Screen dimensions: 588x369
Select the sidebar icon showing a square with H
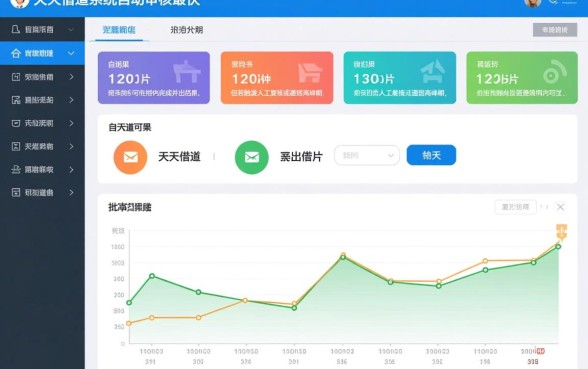16,77
